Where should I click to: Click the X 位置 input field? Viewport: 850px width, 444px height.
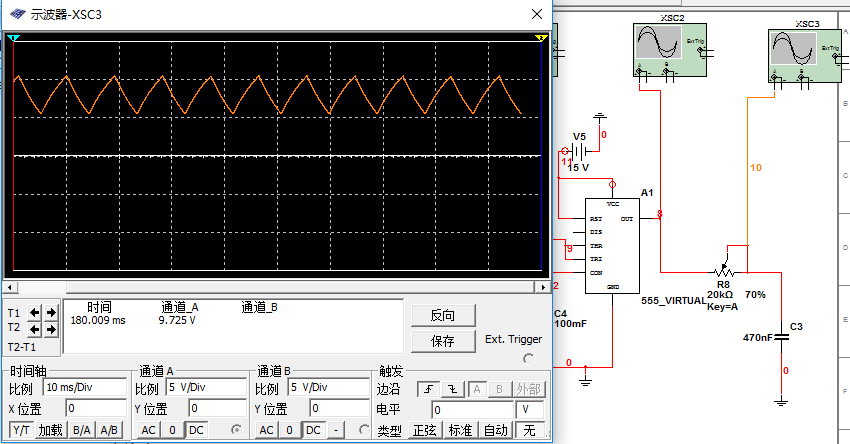coord(96,408)
